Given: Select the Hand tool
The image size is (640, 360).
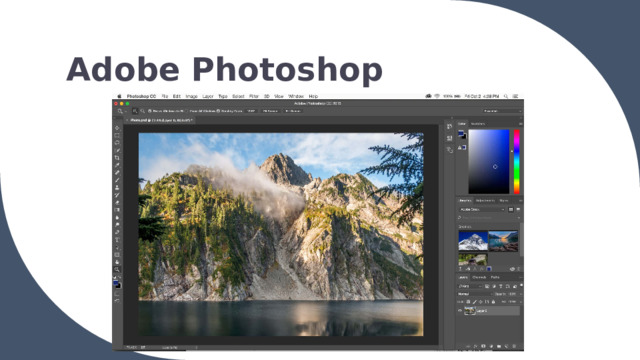Looking at the screenshot, I should pyautogui.click(x=117, y=262).
